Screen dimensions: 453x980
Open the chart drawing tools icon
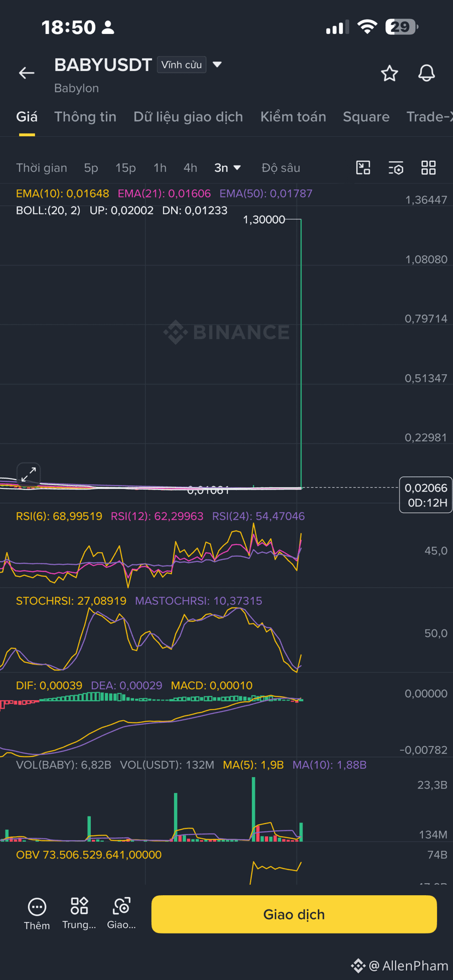(363, 168)
